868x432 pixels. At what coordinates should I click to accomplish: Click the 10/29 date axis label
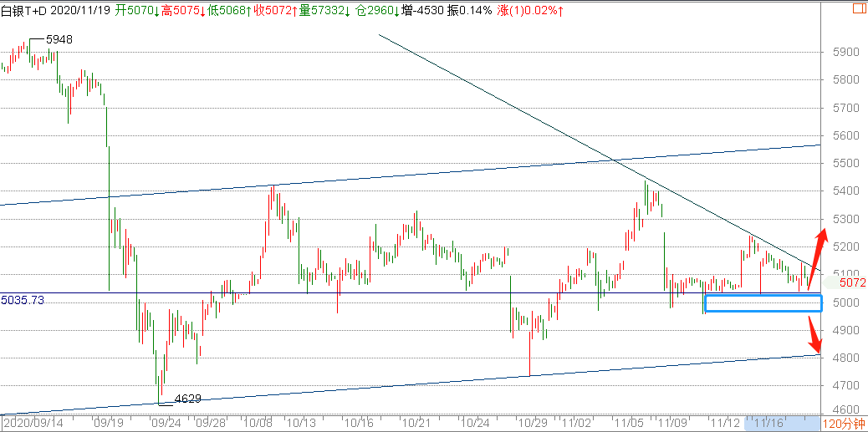click(x=534, y=424)
